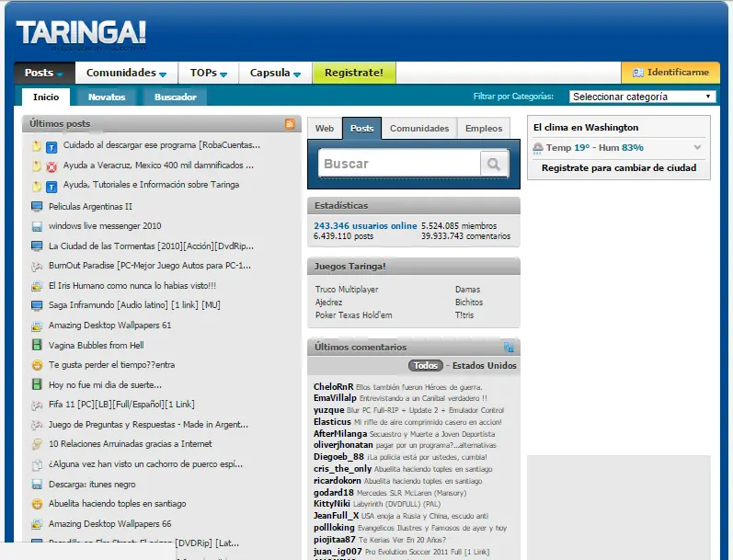Click Registrate para cambiar de ciudad
This screenshot has width=733, height=560.
(x=619, y=167)
